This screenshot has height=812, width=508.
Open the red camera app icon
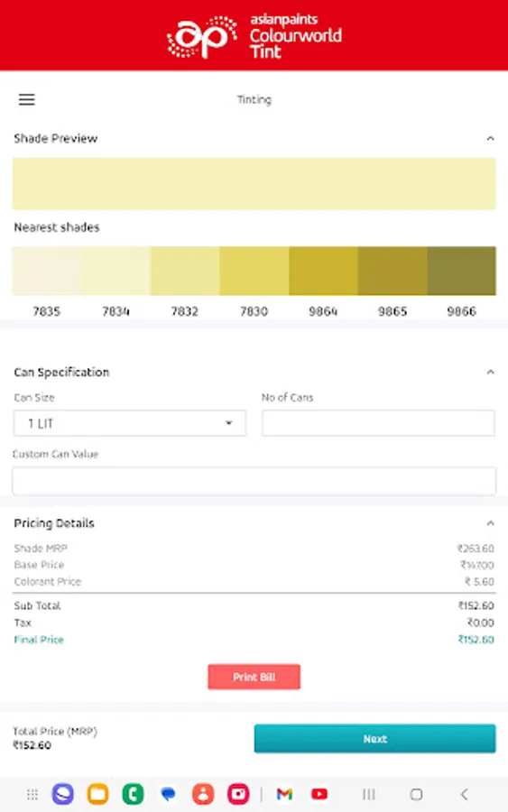click(238, 794)
